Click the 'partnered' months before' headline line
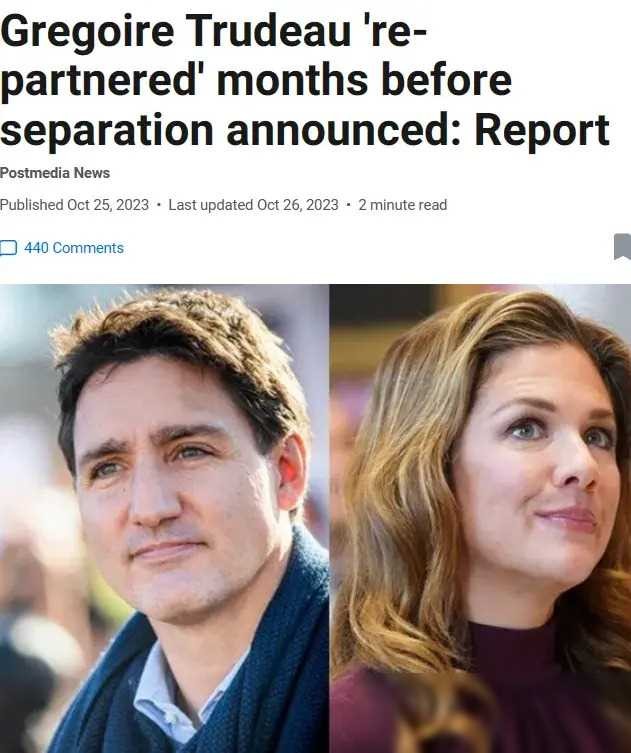Viewport: 631px width, 753px height. click(255, 80)
